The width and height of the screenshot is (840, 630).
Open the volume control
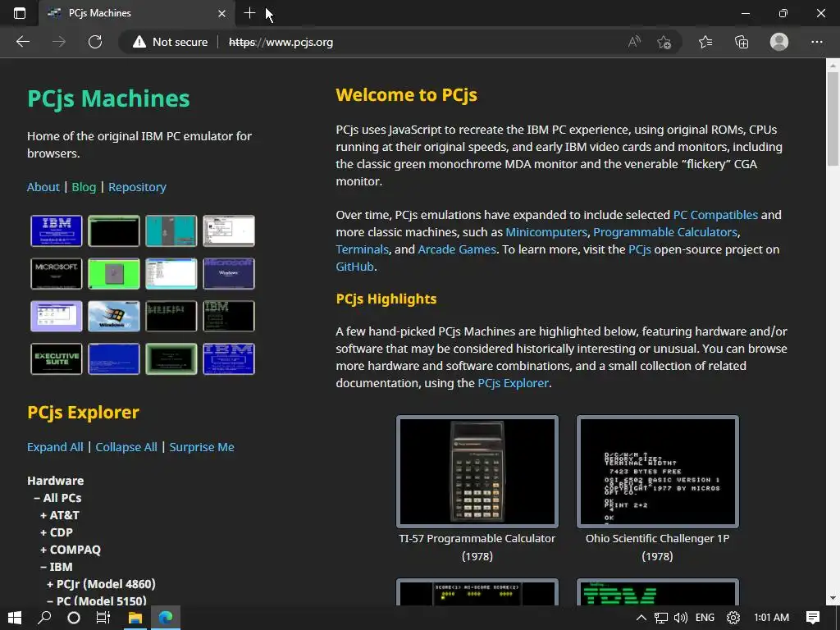680,618
